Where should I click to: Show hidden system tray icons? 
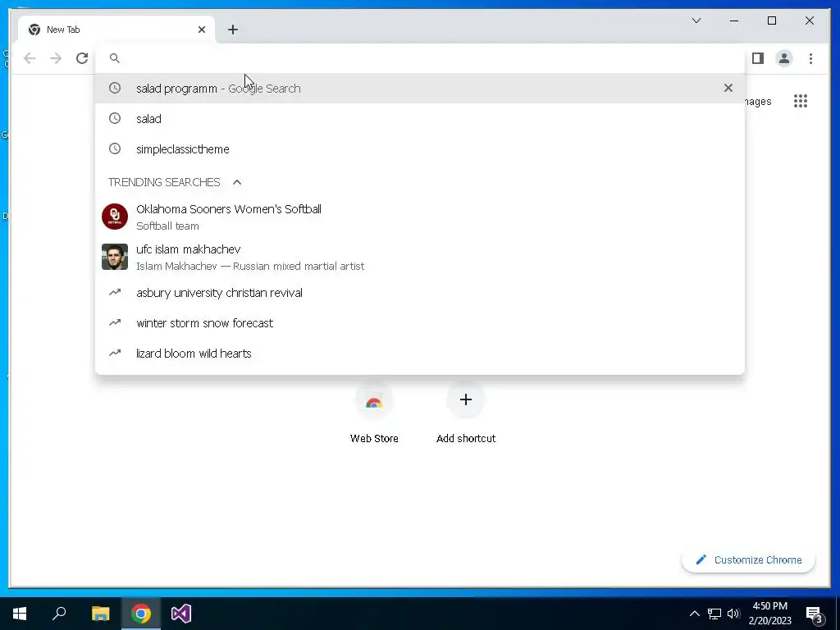(694, 614)
